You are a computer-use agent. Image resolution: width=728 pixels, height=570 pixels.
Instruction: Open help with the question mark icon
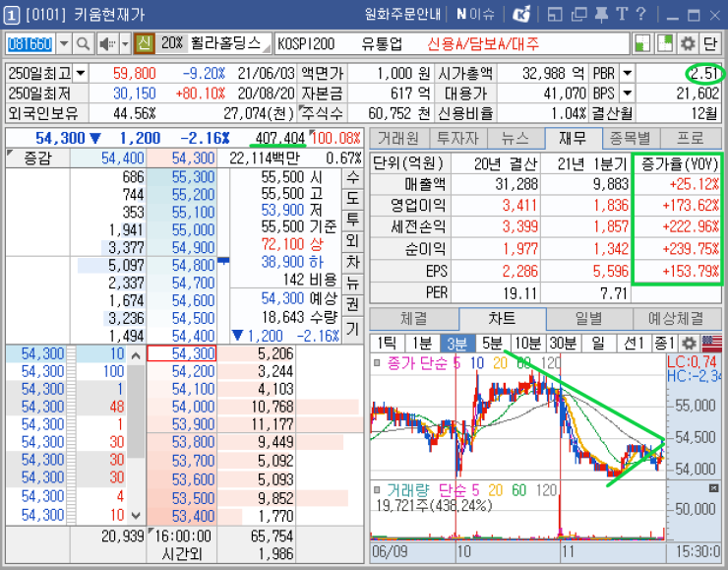click(641, 15)
